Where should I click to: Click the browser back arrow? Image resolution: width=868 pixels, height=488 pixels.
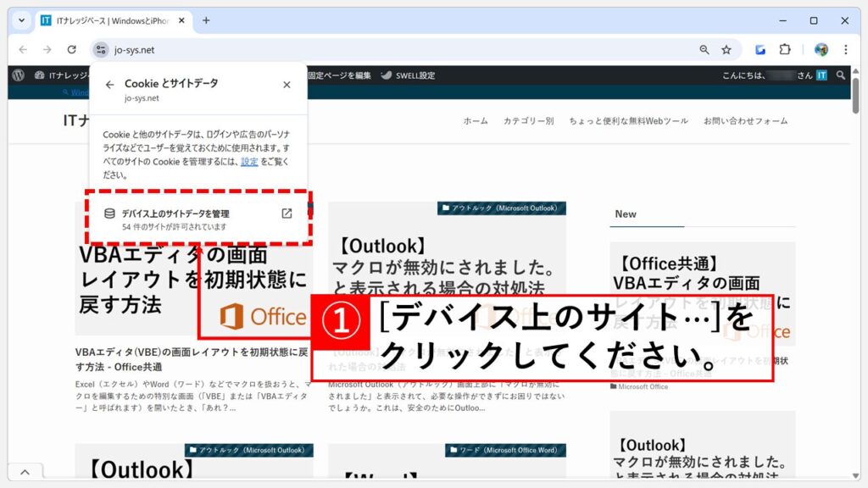[23, 50]
